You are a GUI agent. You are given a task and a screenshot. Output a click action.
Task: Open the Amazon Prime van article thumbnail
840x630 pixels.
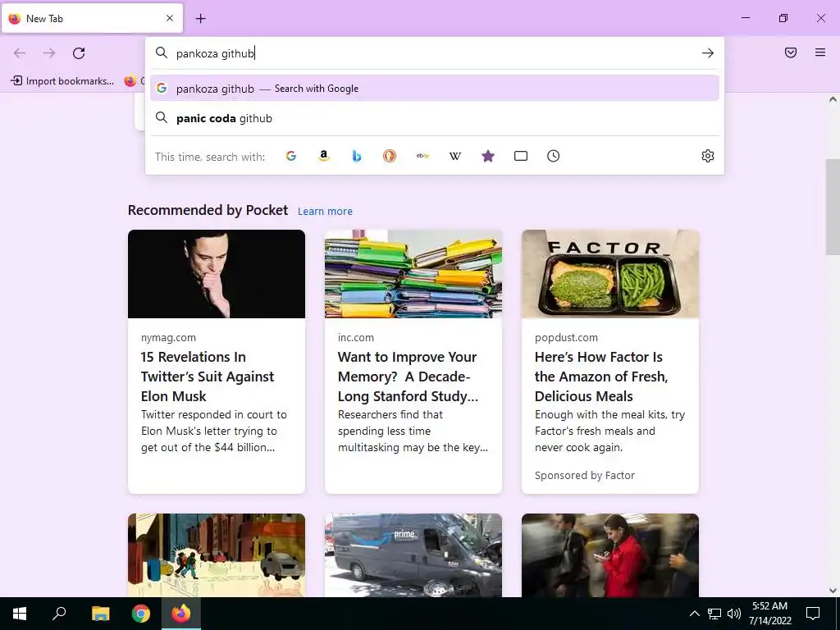(x=413, y=555)
